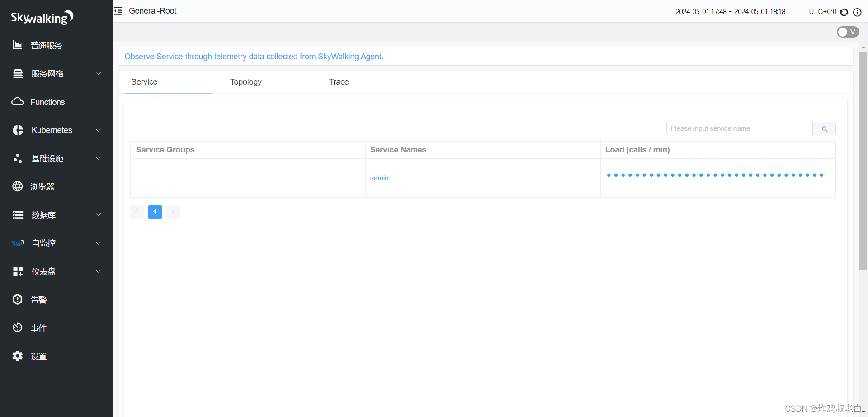Expand the Kubernetes menu chevron
Viewport: 868px width, 417px height.
tap(98, 130)
